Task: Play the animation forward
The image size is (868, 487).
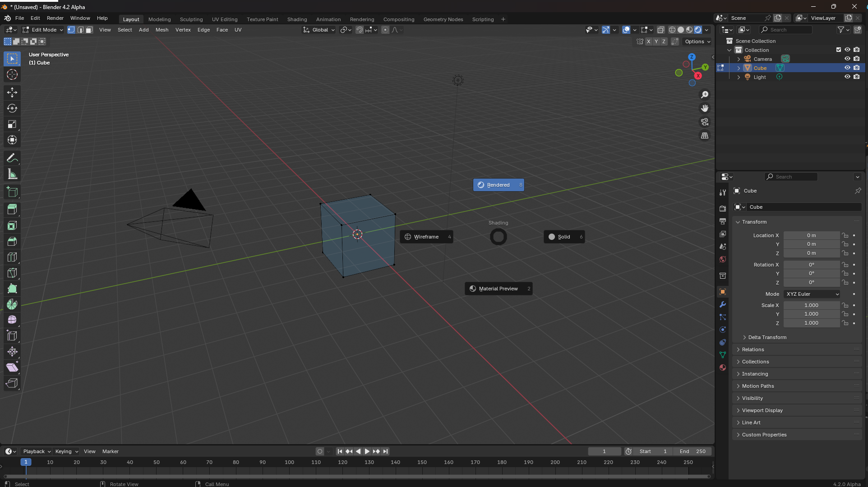Action: click(367, 451)
